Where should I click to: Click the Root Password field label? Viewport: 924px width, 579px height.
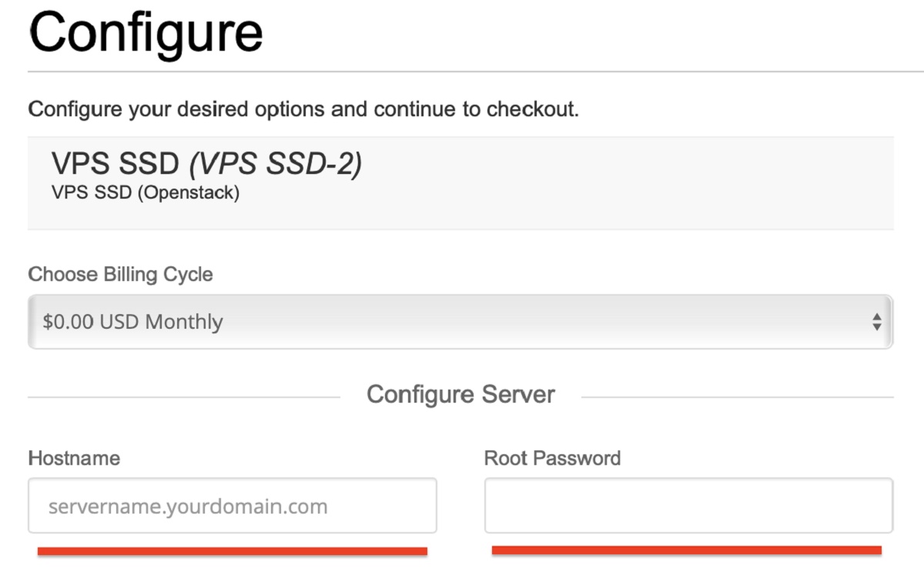pyautogui.click(x=552, y=458)
